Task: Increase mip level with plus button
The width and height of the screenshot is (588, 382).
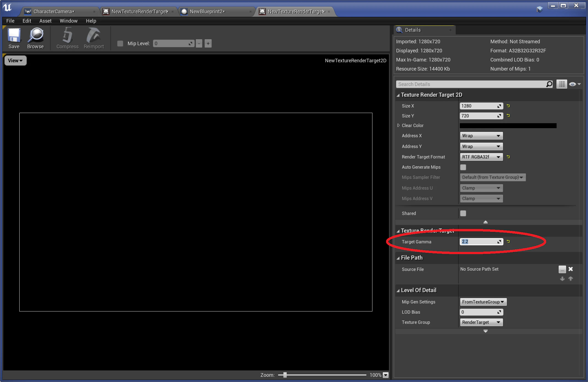Action: [208, 43]
